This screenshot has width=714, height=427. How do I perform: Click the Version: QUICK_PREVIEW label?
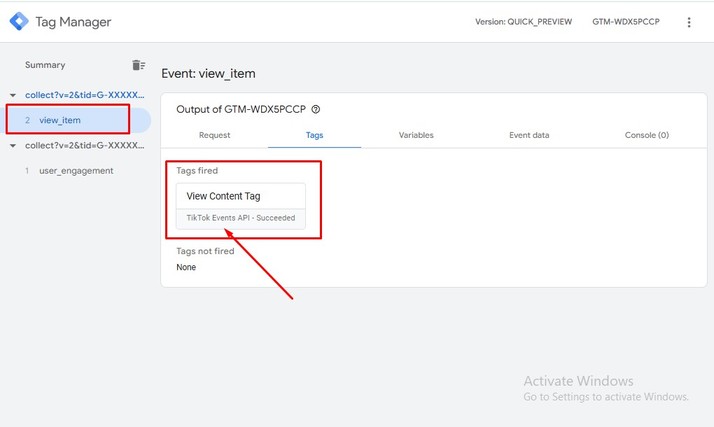point(523,22)
